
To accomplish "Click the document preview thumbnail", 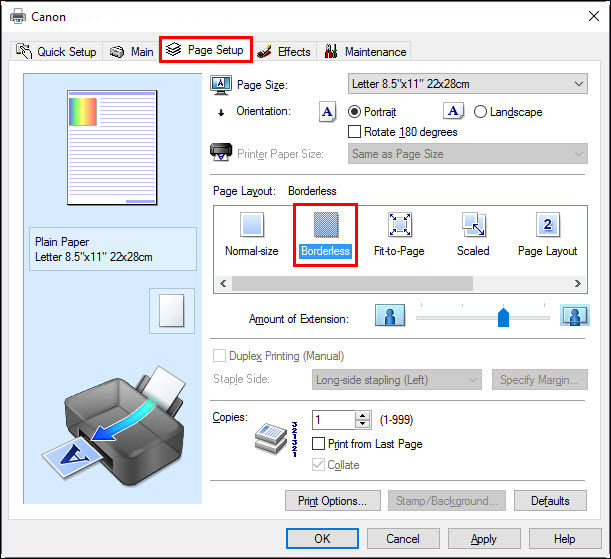I will (112, 148).
